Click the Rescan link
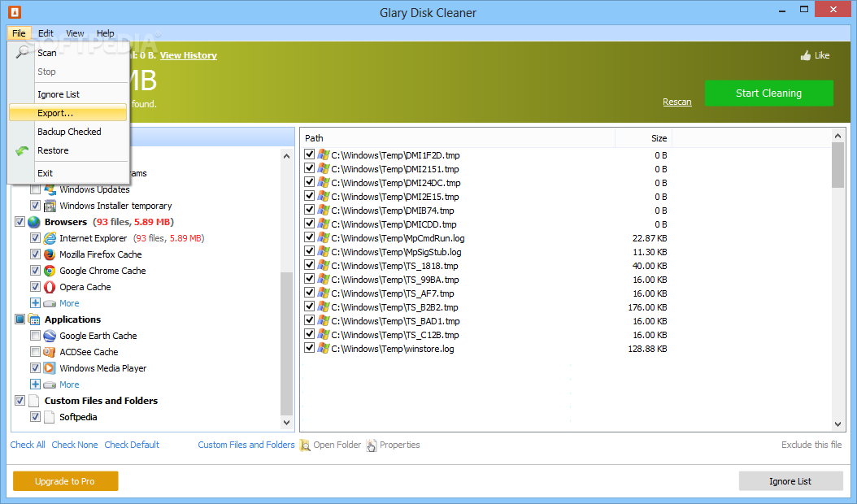857x504 pixels. pyautogui.click(x=676, y=102)
